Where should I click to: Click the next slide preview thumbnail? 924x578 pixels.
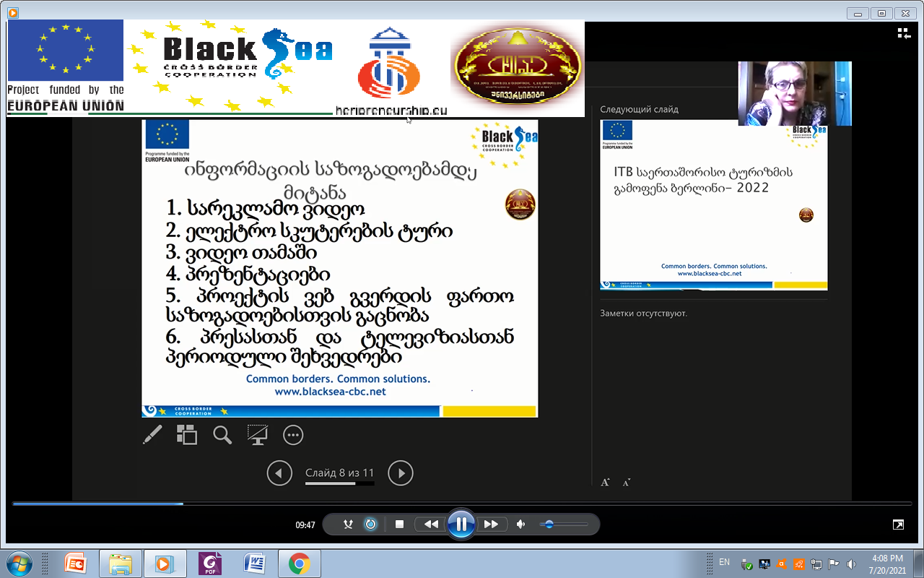(x=713, y=204)
